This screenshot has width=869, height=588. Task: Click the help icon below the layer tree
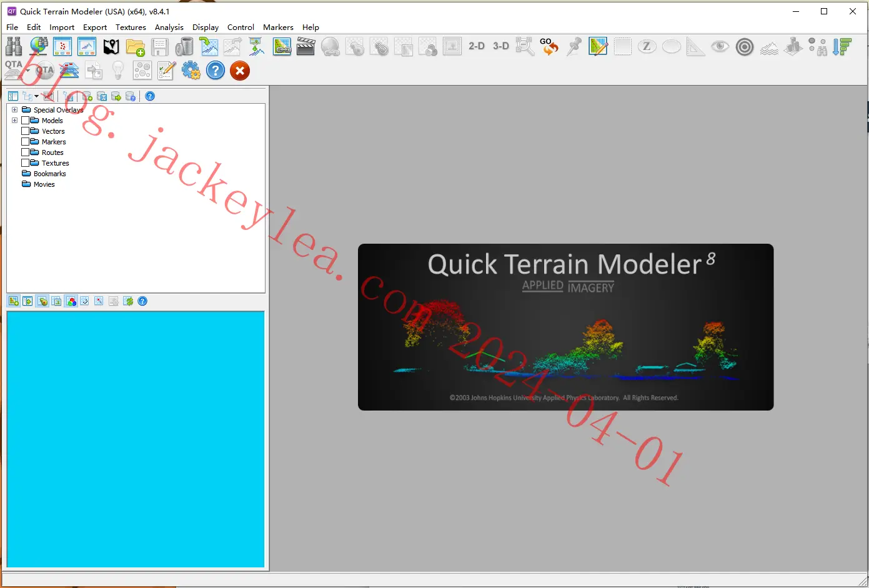[142, 301]
